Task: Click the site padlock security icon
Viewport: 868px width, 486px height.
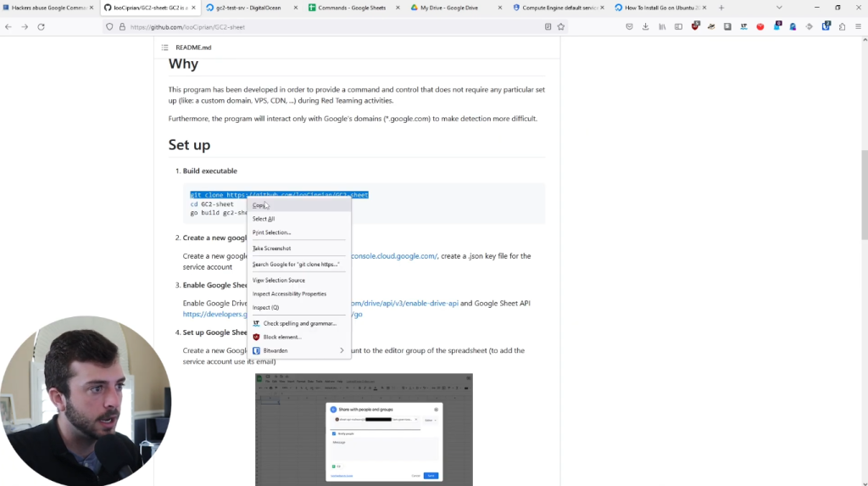Action: tap(122, 26)
